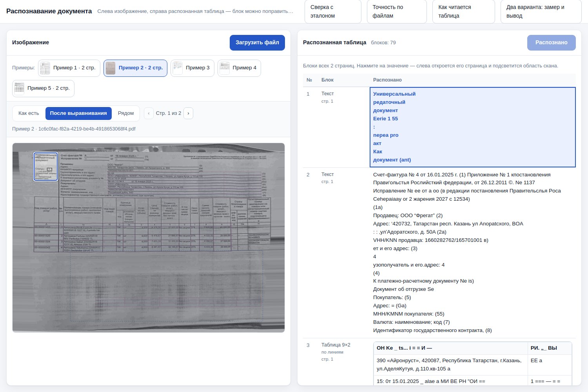Click line Покупатель: (5)
The height and width of the screenshot is (392, 588).
[392, 298]
